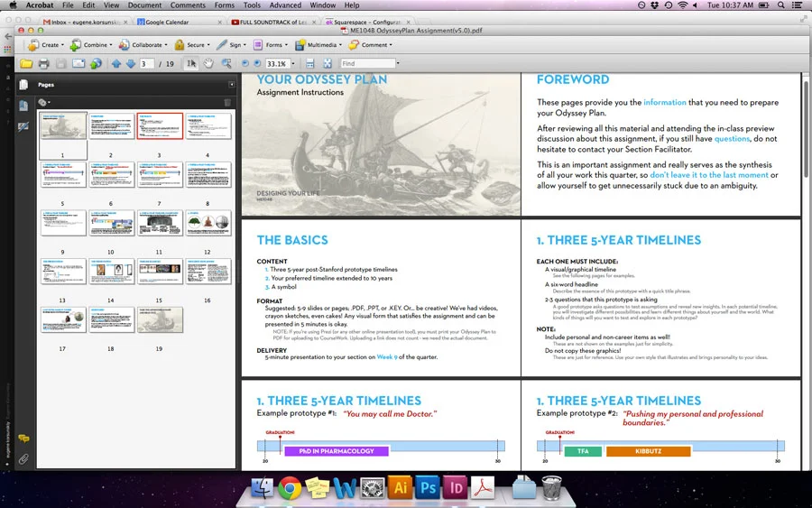The width and height of the screenshot is (812, 508).
Task: Open the Bookmarks panel icon
Action: 23,106
